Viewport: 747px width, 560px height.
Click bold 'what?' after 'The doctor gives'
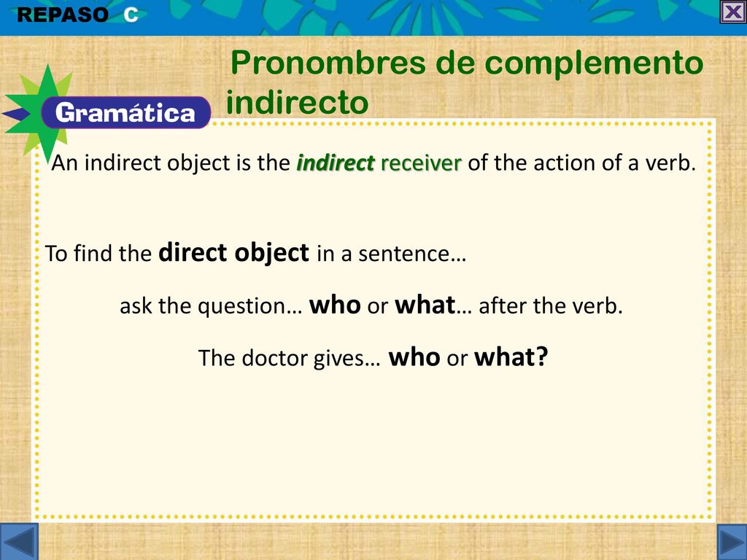511,357
